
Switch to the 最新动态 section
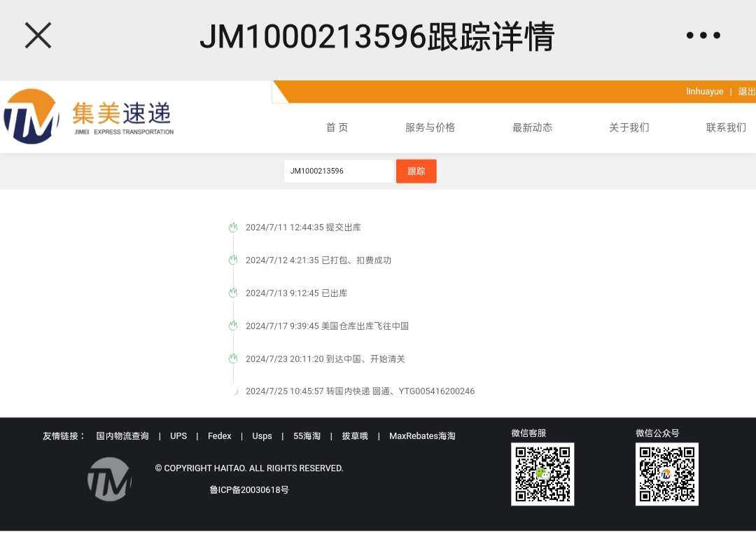(532, 127)
